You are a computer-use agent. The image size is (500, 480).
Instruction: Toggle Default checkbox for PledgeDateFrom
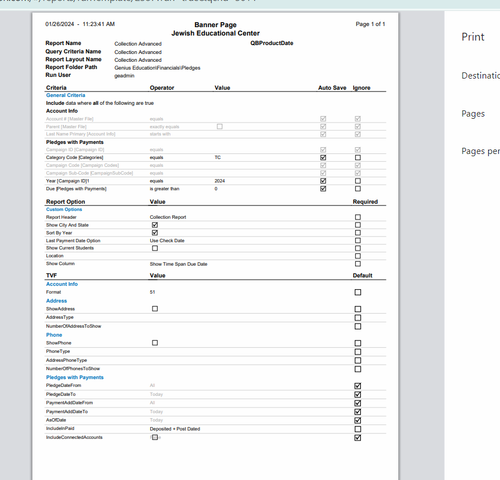(358, 386)
